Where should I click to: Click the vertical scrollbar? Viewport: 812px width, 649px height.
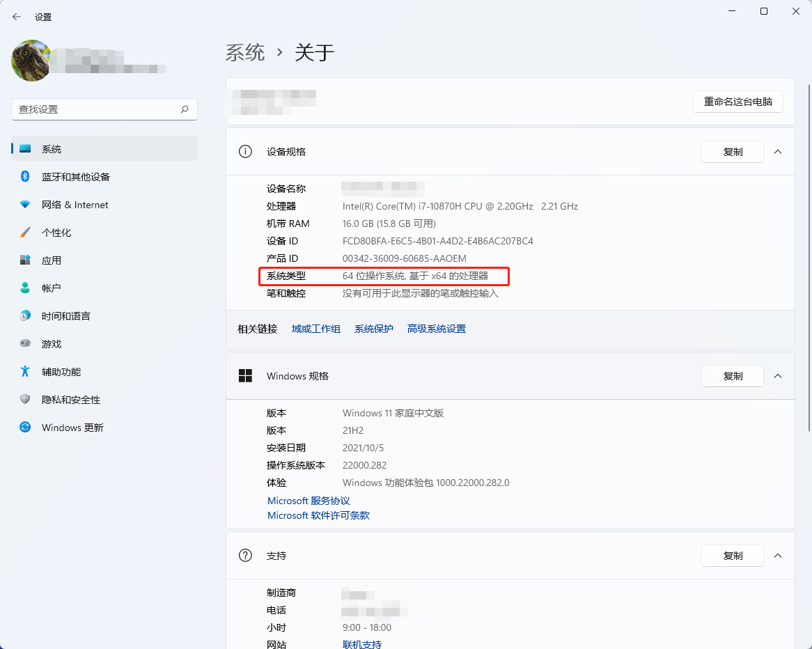click(x=809, y=258)
